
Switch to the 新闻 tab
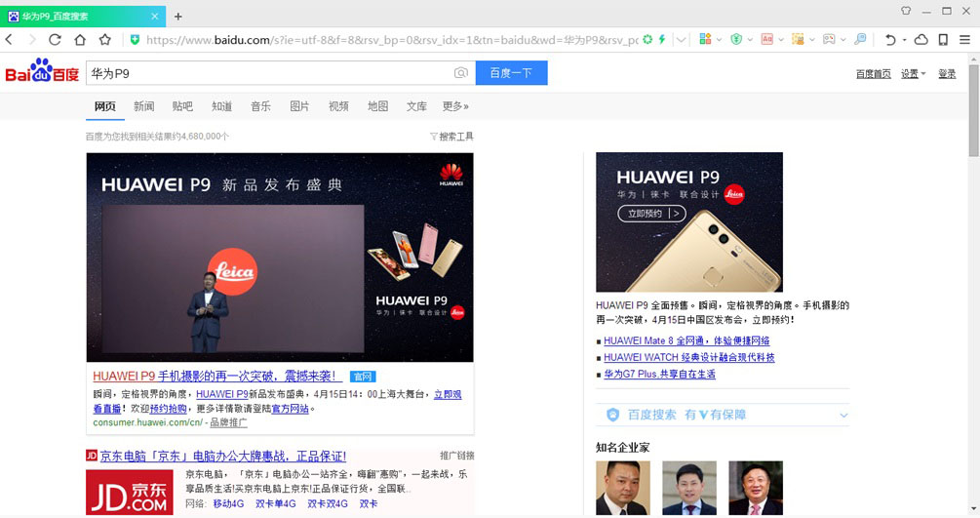coord(143,106)
